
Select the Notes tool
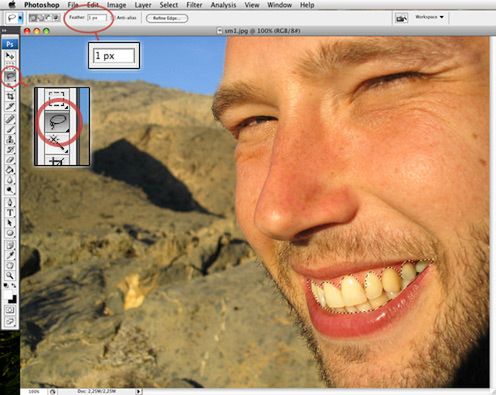click(10, 245)
